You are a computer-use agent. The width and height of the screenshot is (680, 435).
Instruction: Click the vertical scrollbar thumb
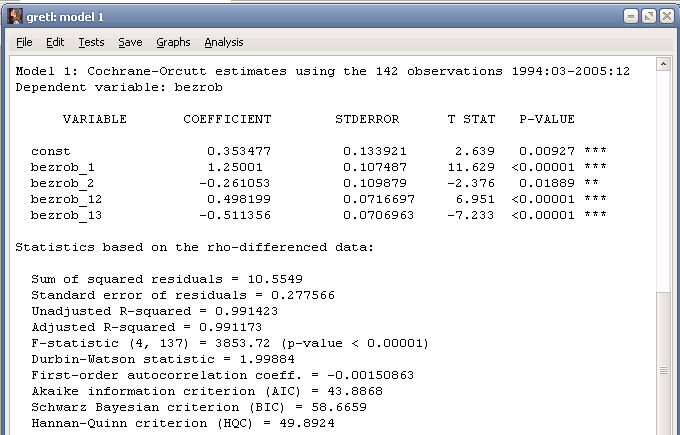click(663, 362)
